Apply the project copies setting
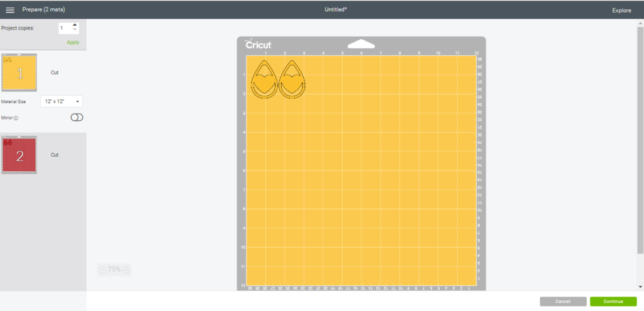The image size is (644, 311). tap(73, 42)
